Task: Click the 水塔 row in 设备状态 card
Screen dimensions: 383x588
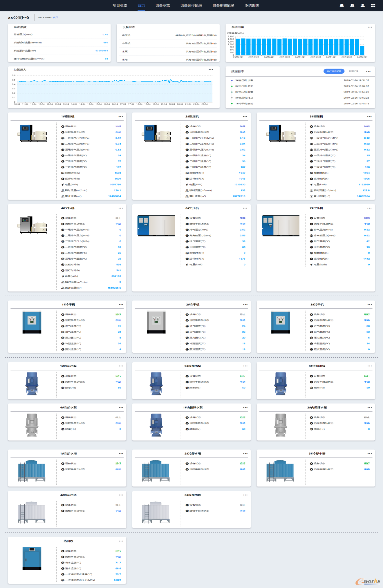Action: tap(169, 60)
